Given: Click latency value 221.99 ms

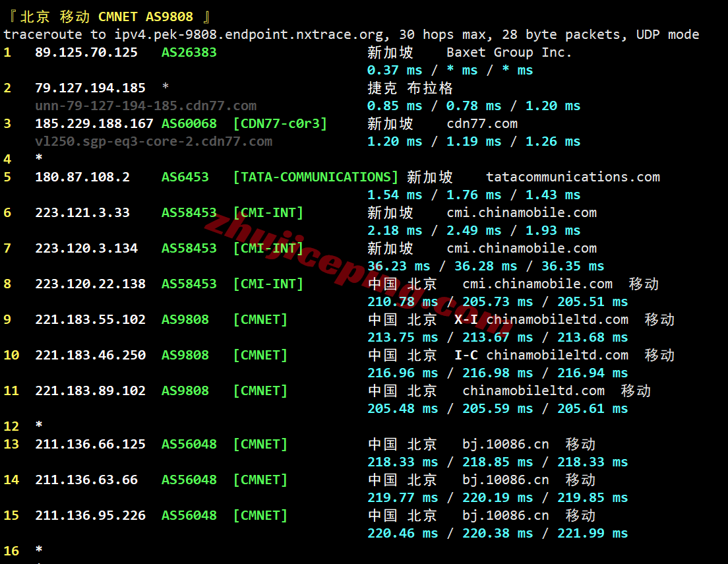Looking at the screenshot, I should coord(592,534).
